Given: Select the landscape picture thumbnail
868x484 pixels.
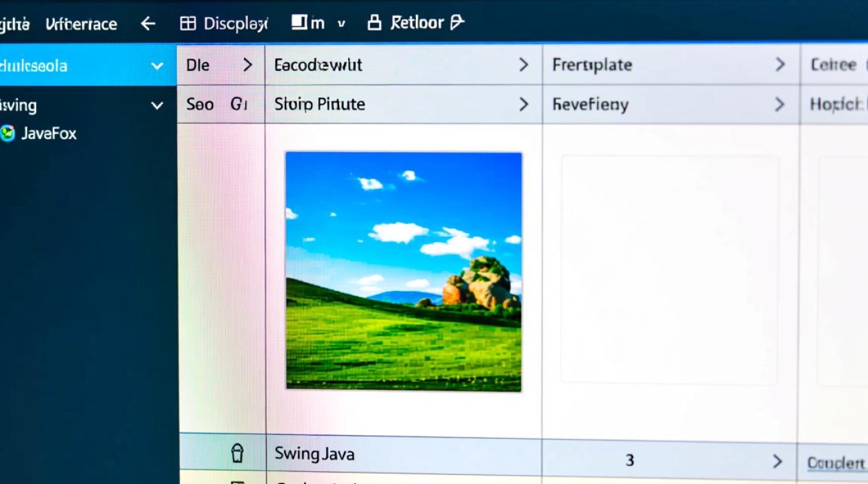Looking at the screenshot, I should click(x=404, y=271).
